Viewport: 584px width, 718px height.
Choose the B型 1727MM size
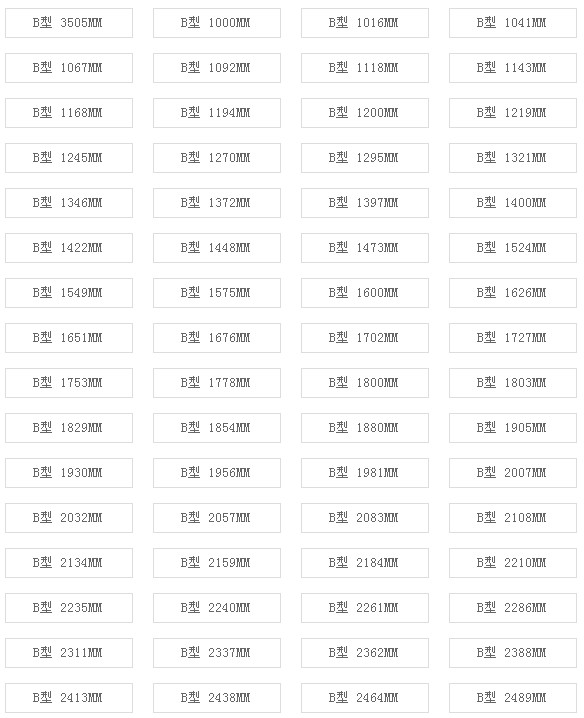click(513, 338)
